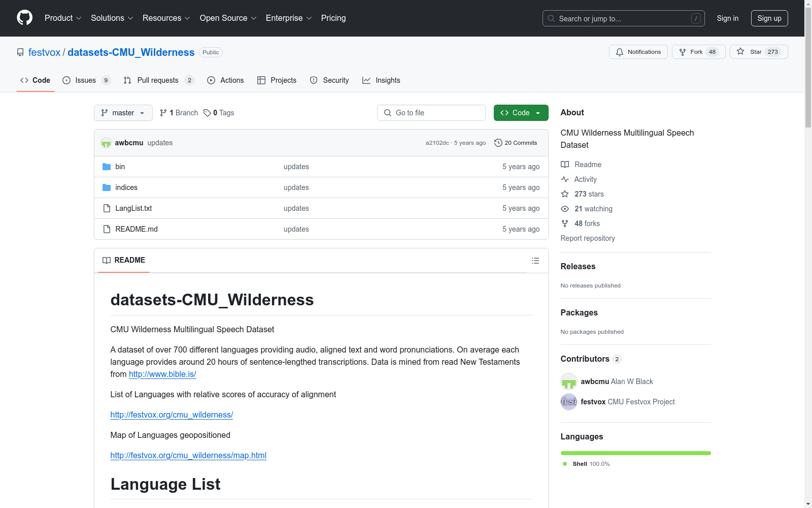Image resolution: width=812 pixels, height=508 pixels.
Task: Click the README.md file icon
Action: [x=107, y=229]
